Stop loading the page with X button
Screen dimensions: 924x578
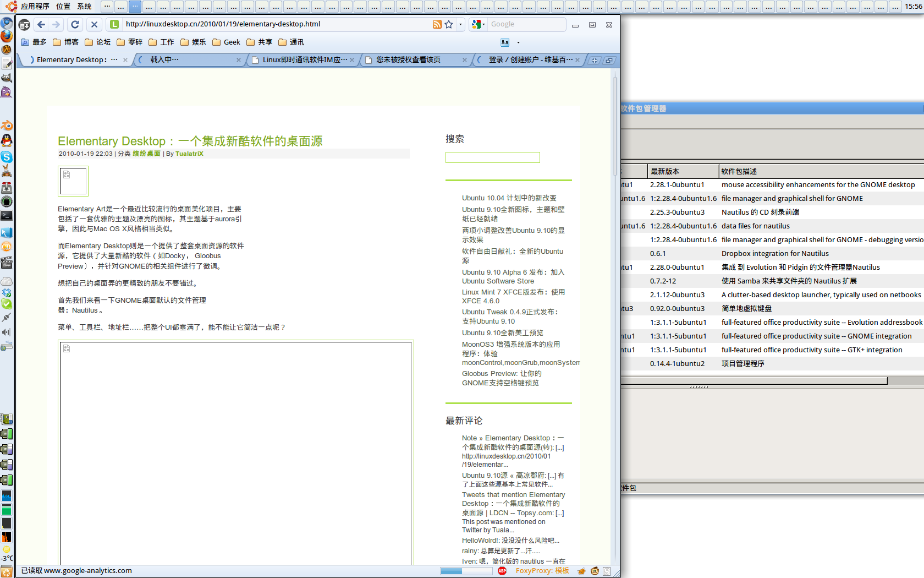coord(94,24)
